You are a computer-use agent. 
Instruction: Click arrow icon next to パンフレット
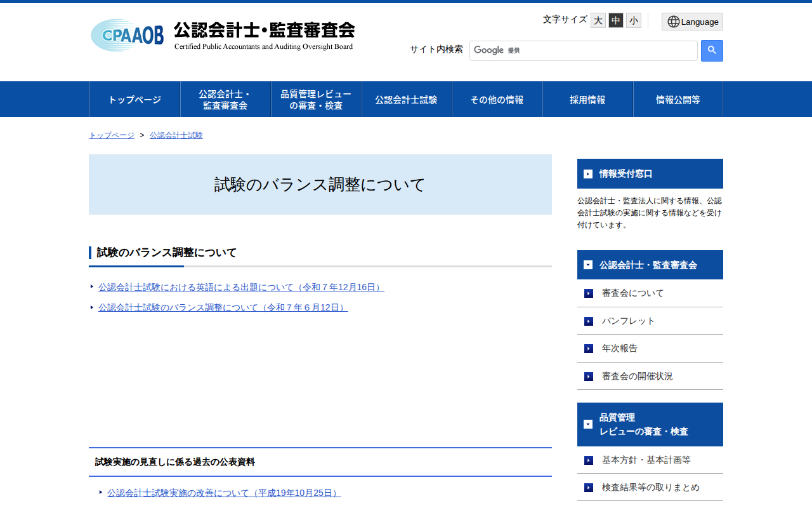[589, 321]
